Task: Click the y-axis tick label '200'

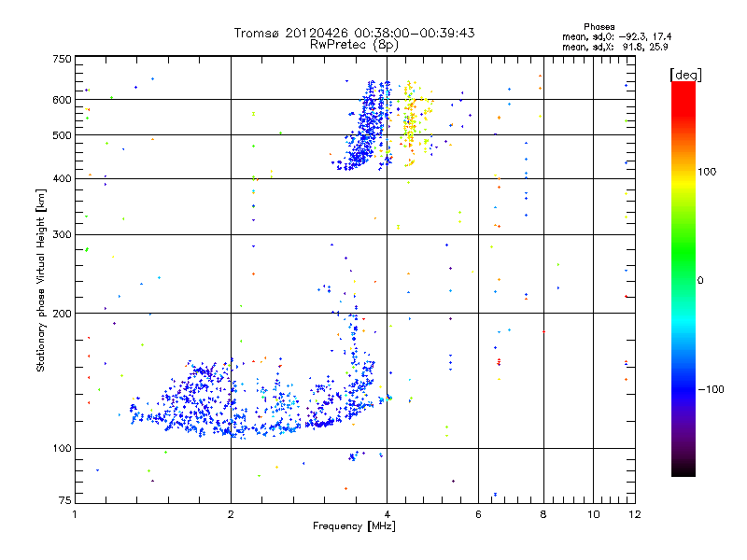Action: click(x=62, y=314)
